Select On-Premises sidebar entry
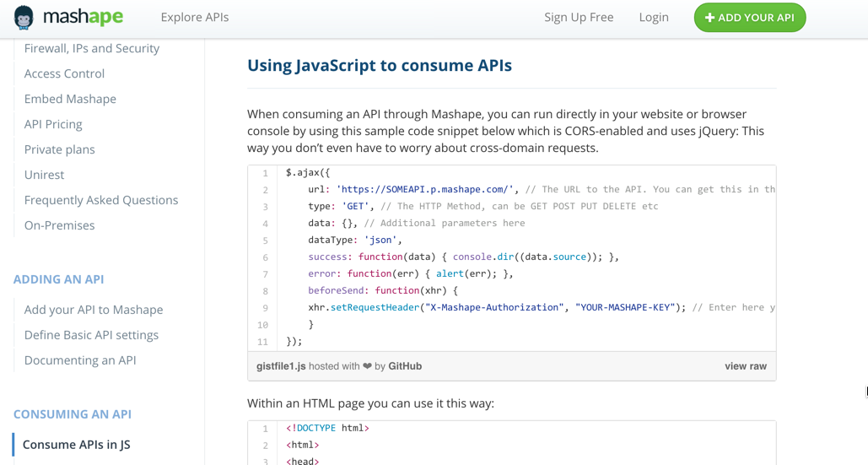This screenshot has height=465, width=868. [x=59, y=225]
